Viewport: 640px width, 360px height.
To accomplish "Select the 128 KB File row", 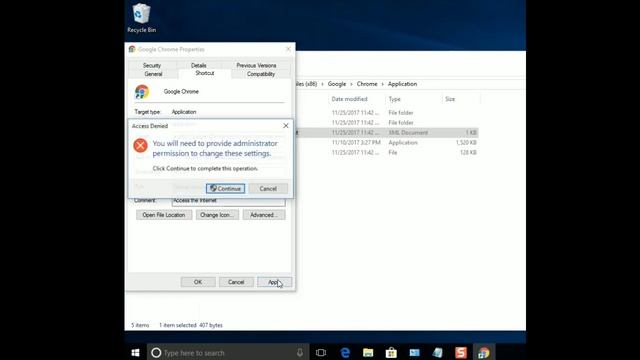I will pos(387,152).
